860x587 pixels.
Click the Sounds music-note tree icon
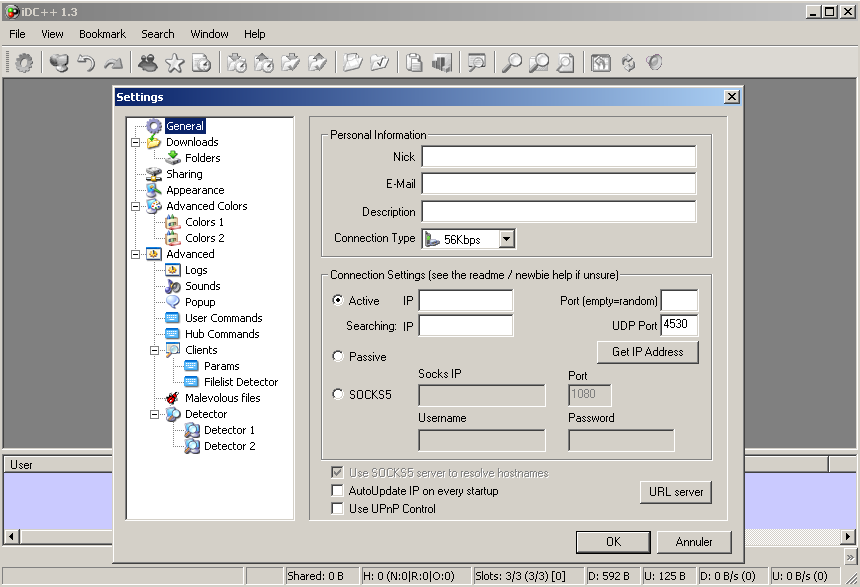point(172,286)
